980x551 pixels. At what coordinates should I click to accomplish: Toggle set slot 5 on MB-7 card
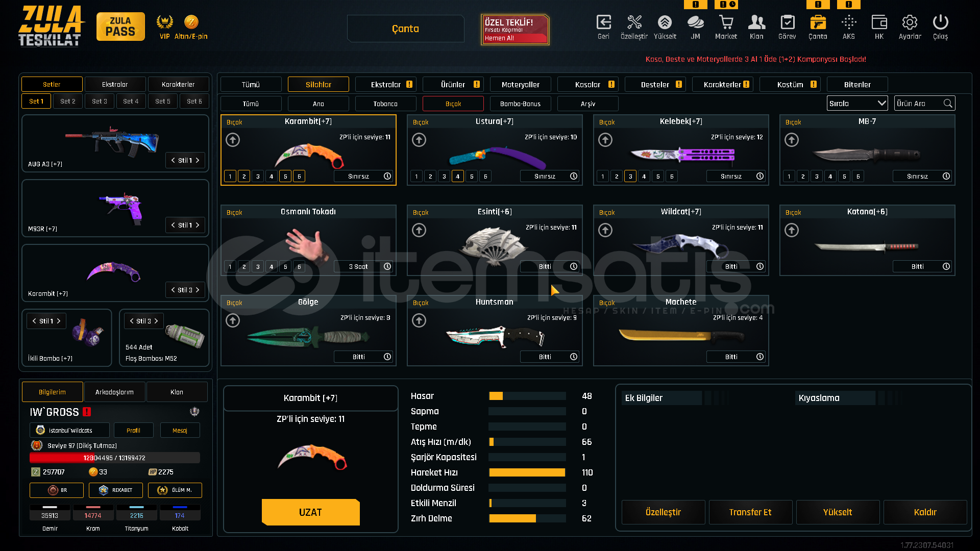pyautogui.click(x=844, y=177)
